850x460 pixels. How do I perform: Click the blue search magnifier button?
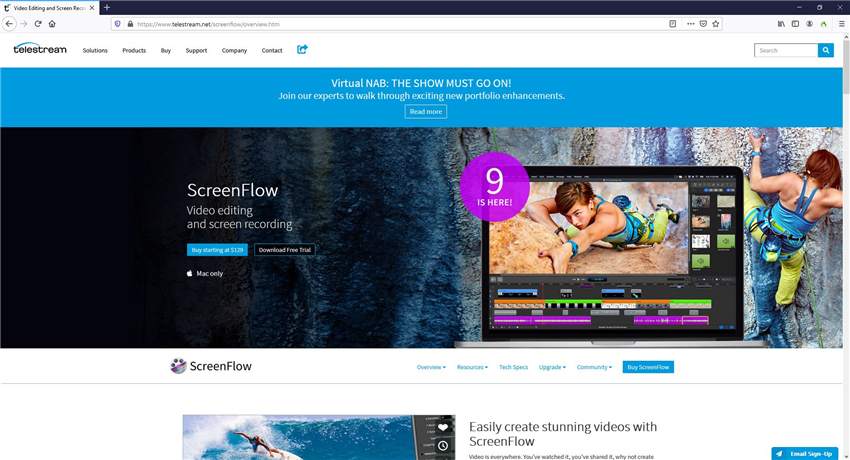pos(826,50)
